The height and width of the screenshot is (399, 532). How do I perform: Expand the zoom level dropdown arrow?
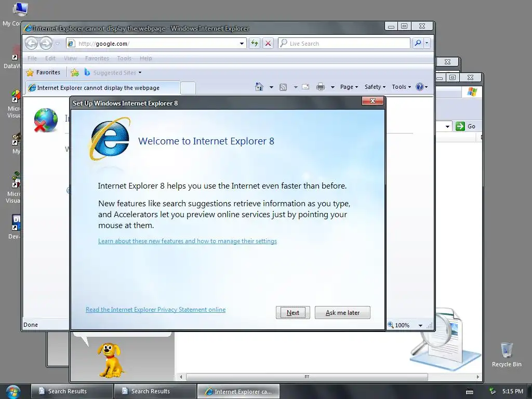420,325
